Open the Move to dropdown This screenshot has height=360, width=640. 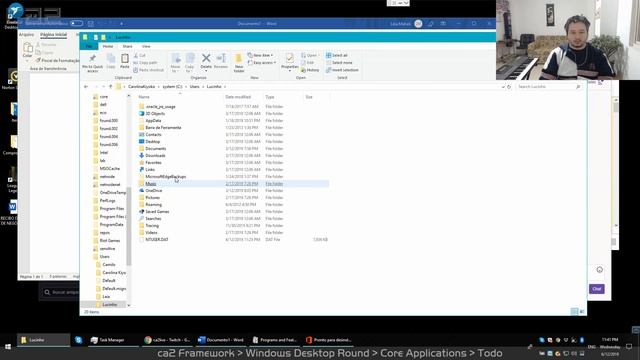coord(176,63)
